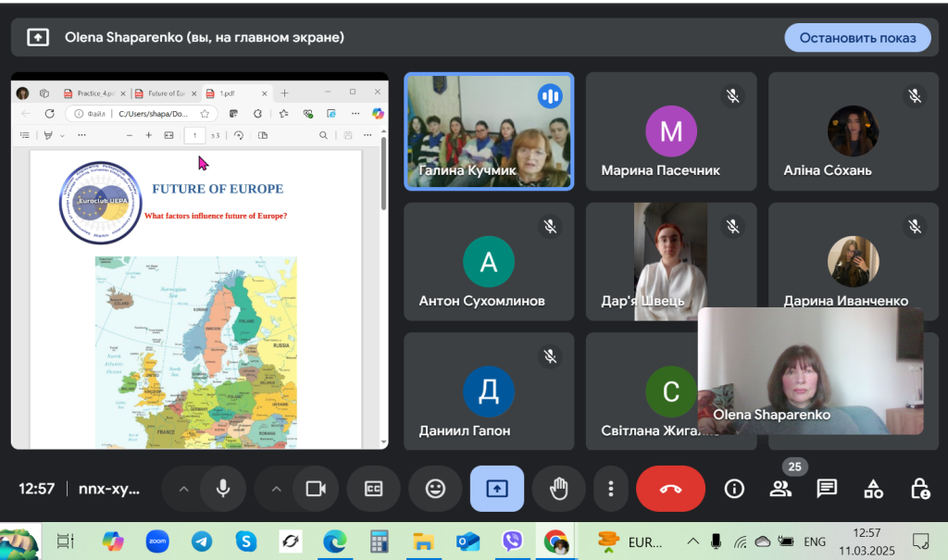
Task: Leave the call with red hang-up button
Action: point(670,489)
